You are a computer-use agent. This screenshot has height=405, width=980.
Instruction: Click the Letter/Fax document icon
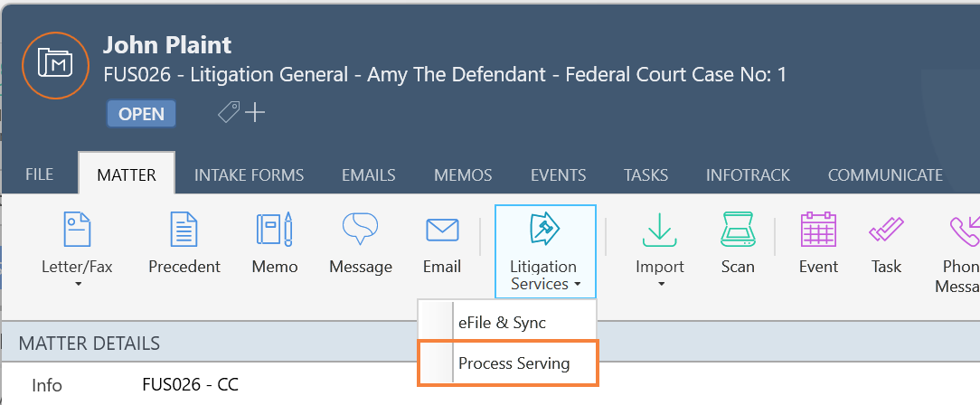(x=78, y=230)
